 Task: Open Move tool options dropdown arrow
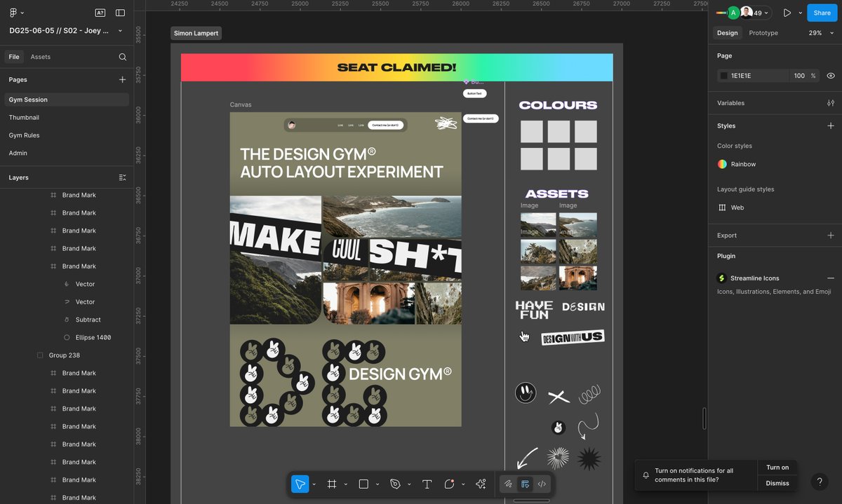tap(314, 484)
